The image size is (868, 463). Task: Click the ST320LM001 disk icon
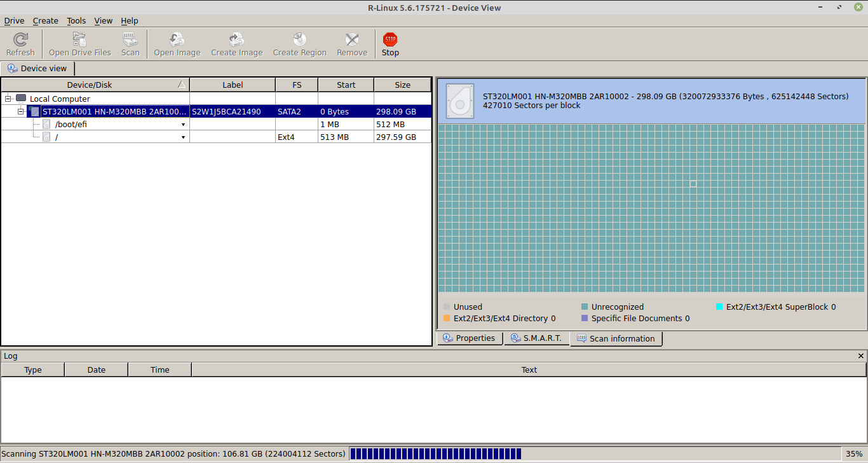(x=34, y=111)
